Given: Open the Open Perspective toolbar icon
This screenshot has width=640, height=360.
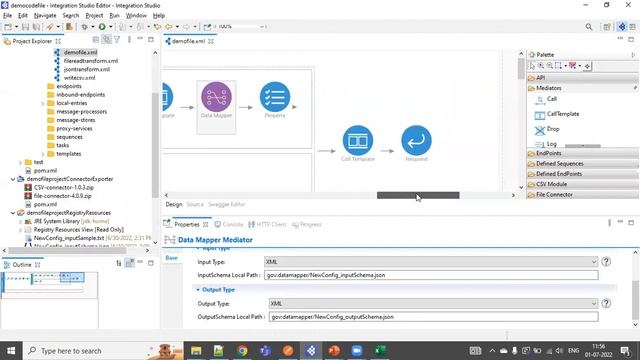Looking at the screenshot, I should click(607, 27).
